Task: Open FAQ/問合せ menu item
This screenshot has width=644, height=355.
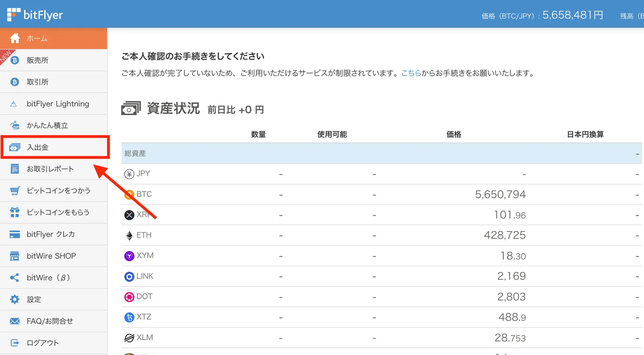Action: point(54,321)
